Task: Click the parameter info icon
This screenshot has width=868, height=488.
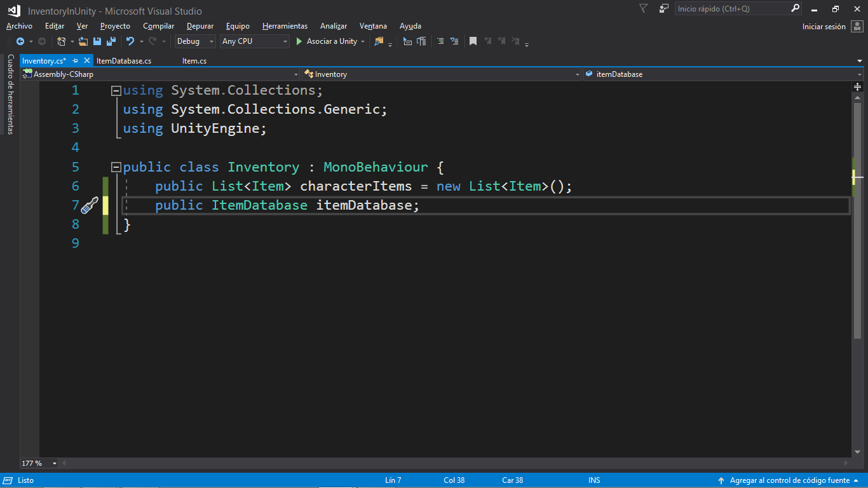Action: coord(421,41)
